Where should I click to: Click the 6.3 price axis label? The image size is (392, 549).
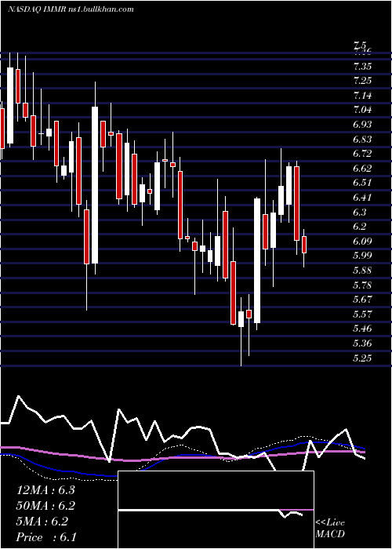pos(359,213)
